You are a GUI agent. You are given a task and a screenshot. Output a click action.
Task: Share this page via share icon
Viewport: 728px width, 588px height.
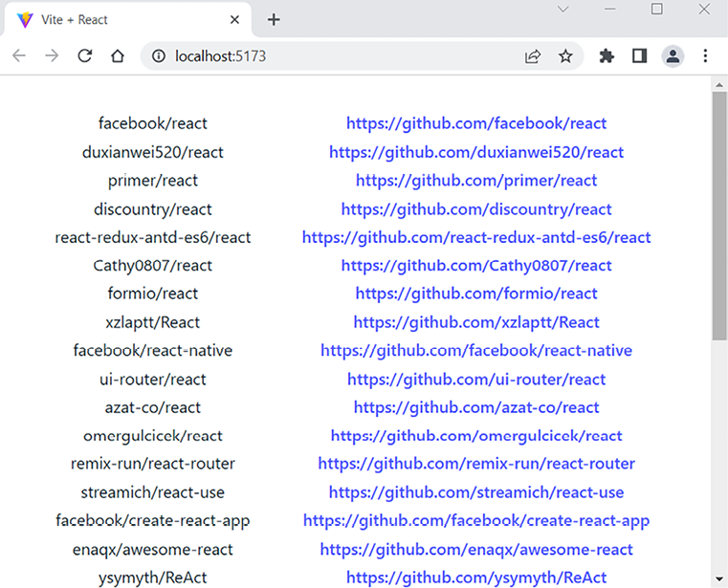[x=533, y=56]
